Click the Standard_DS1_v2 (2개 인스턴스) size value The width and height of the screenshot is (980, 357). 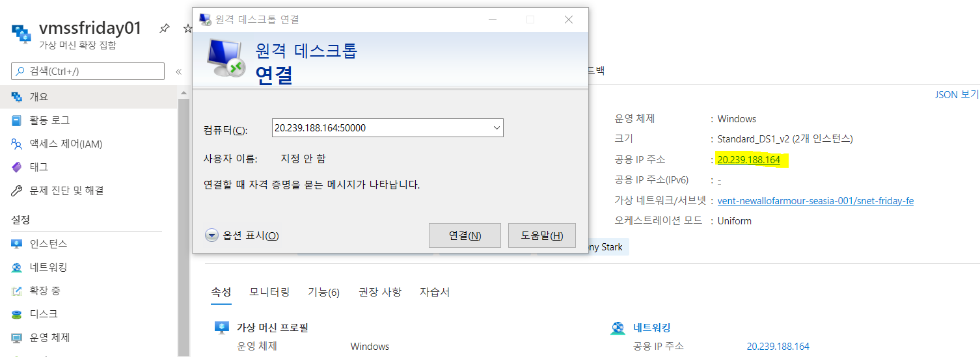(x=785, y=139)
